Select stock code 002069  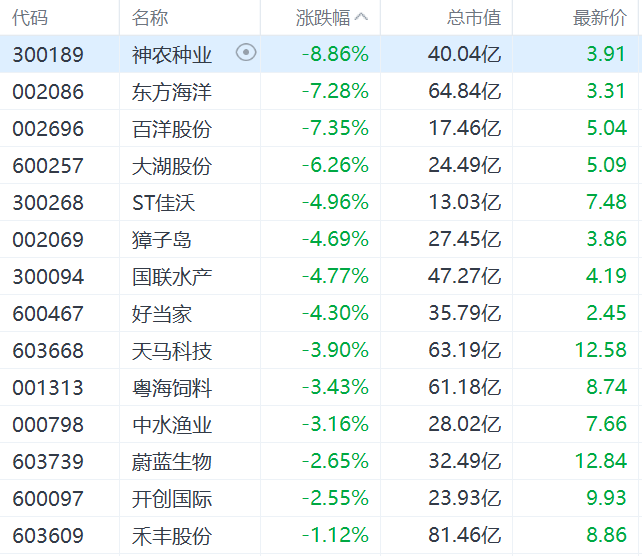click(48, 240)
